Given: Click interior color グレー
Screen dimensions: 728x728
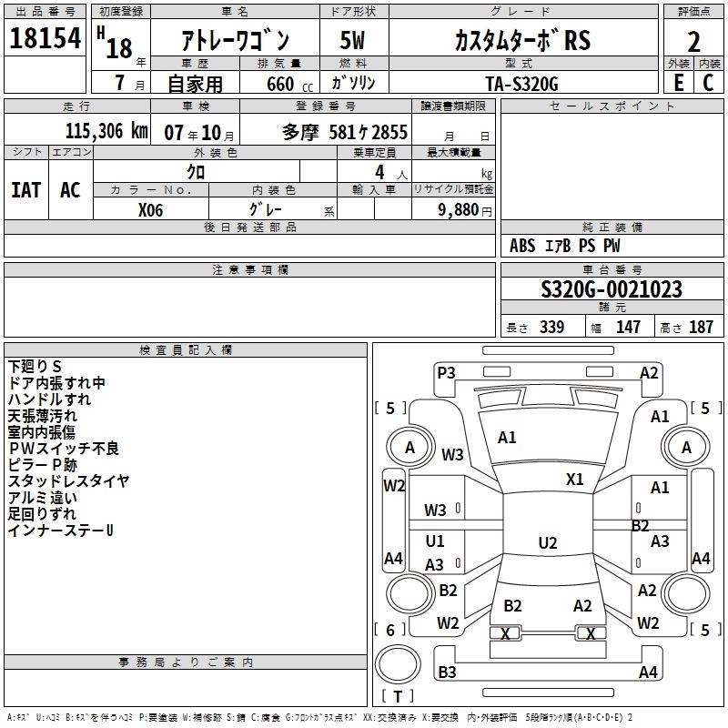Looking at the screenshot, I should pos(265,209).
